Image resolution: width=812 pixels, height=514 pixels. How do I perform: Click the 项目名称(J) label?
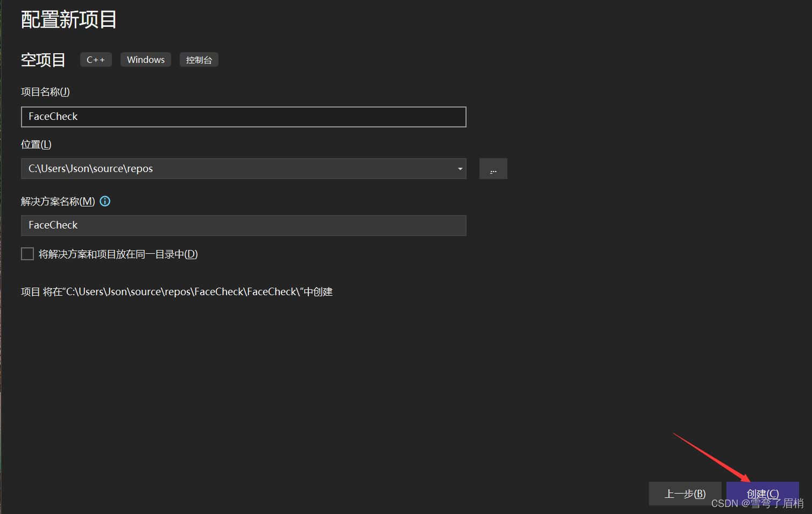(x=45, y=92)
